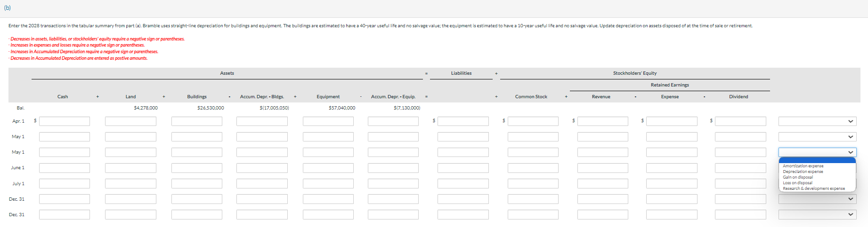Focus the Apr. 1 Accum. Depr.-Bldgs. field
The height and width of the screenshot is (227, 868).
tap(262, 121)
